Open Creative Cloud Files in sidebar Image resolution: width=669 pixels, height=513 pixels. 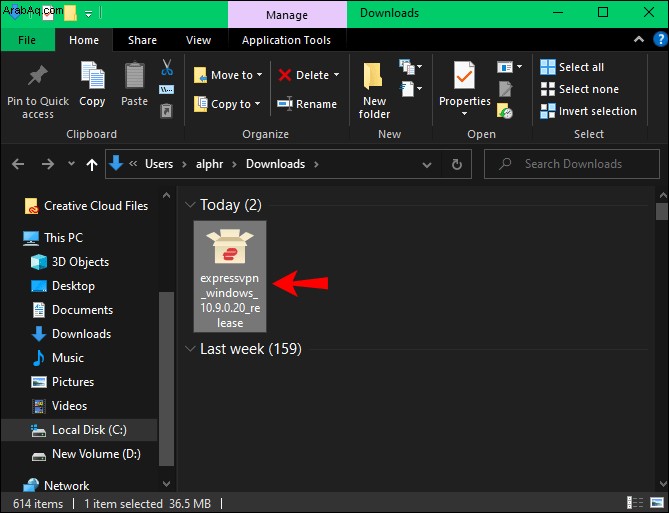pos(87,206)
